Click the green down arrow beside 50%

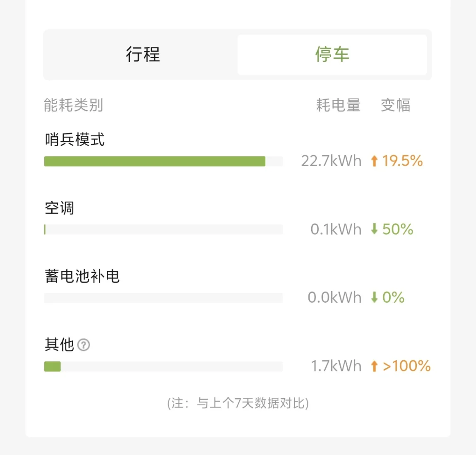pos(374,229)
